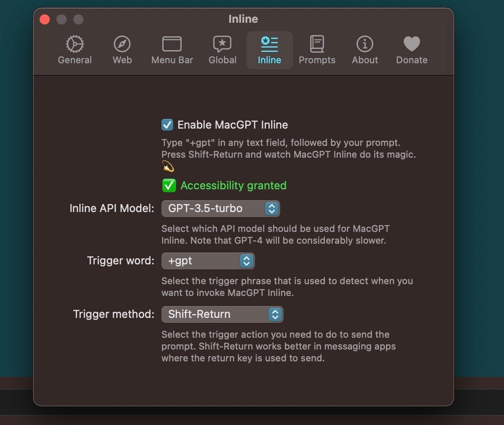Image resolution: width=504 pixels, height=425 pixels.
Task: Click the green Accessibility granted checkmark icon
Action: (x=169, y=186)
